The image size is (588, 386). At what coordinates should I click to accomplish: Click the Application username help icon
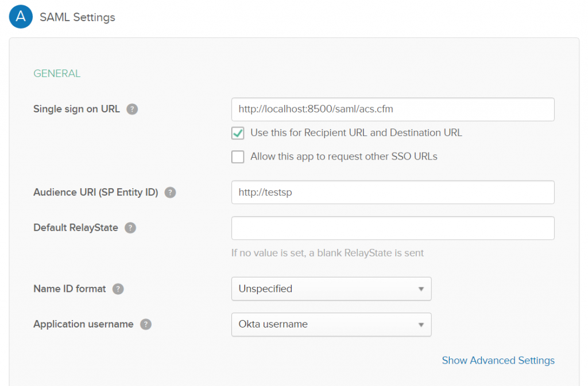146,324
